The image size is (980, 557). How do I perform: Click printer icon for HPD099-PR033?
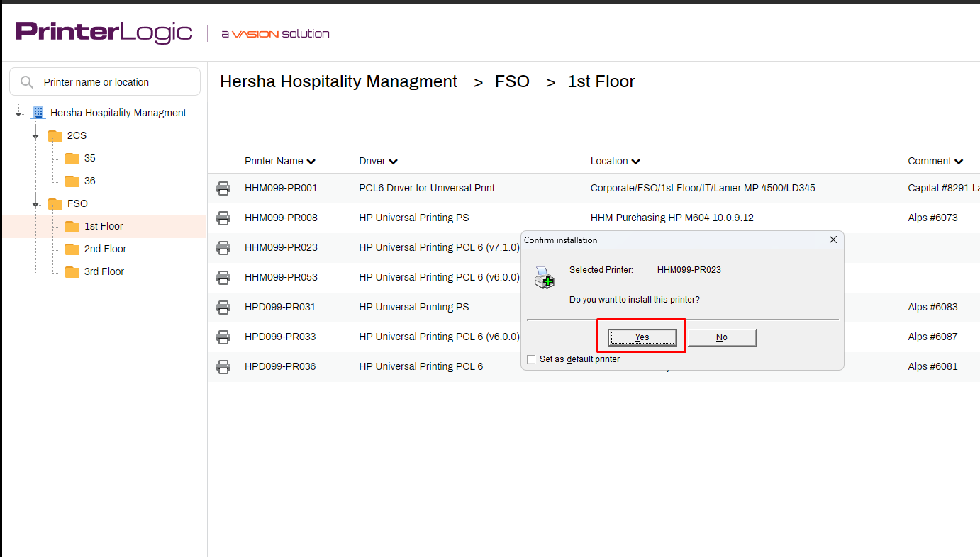[223, 337]
